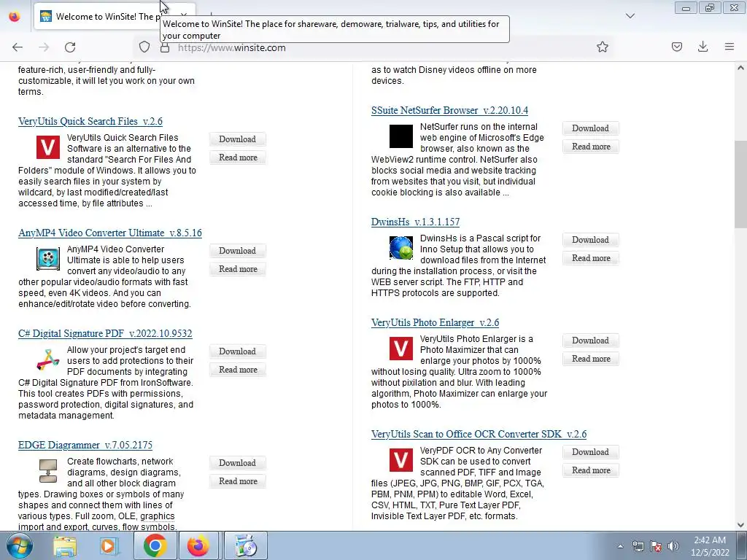
Task: Download AnyMP4 Video Converter Ultimate
Action: click(237, 251)
